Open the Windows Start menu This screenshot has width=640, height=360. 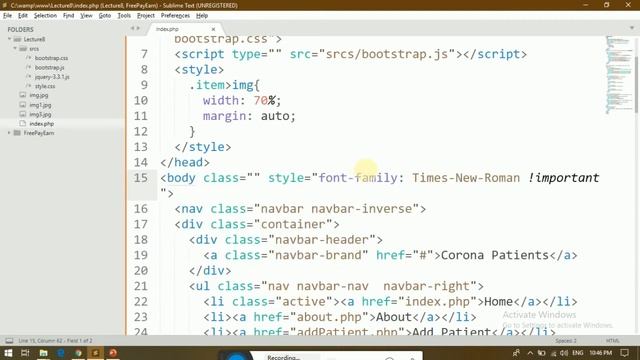click(8, 353)
